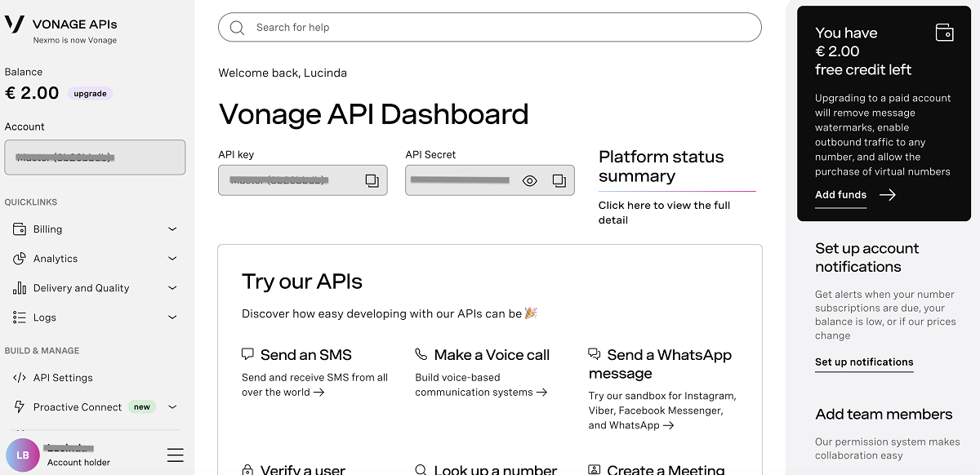Click the Delivery and Quality bar chart icon

[20, 288]
